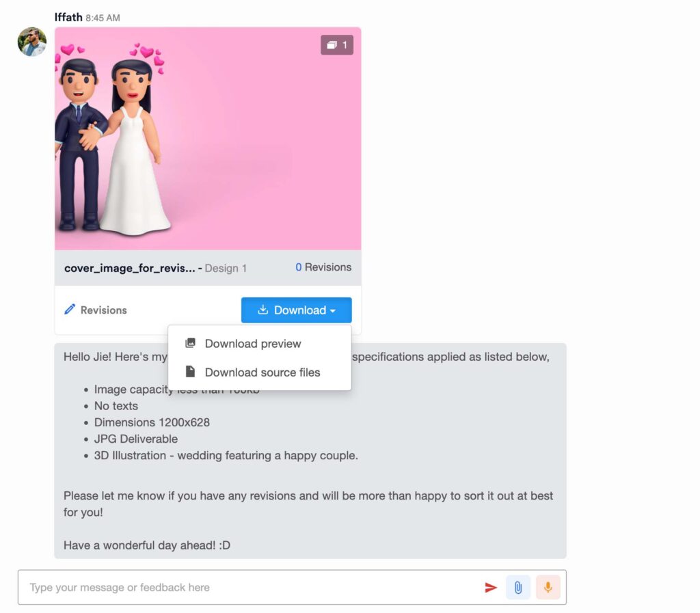Click the Design 1 label
The image size is (700, 613).
[226, 269]
